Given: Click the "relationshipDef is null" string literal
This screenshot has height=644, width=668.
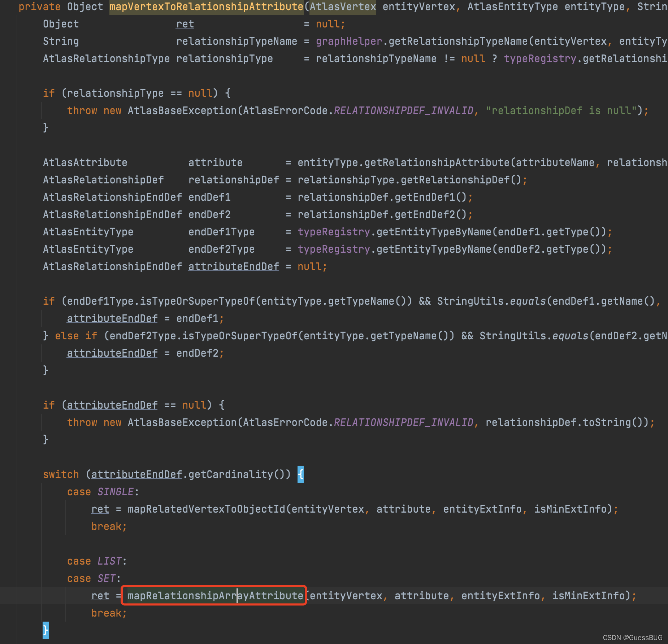Looking at the screenshot, I should (561, 111).
